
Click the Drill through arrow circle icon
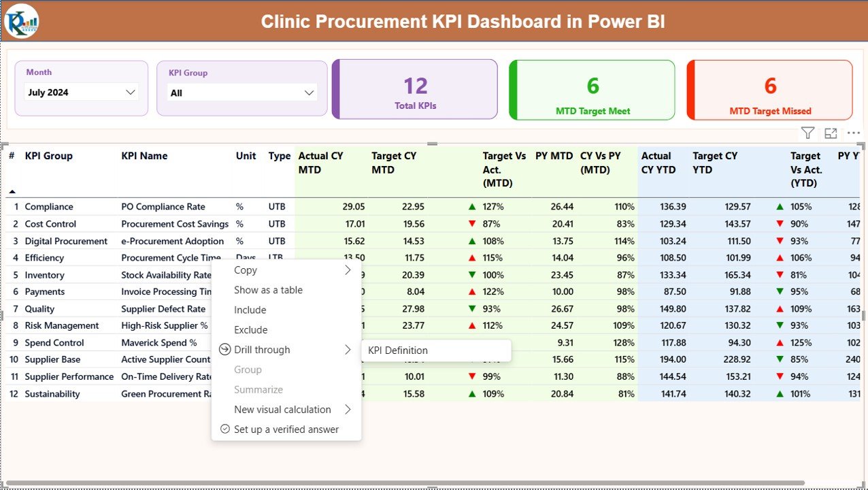click(x=224, y=350)
